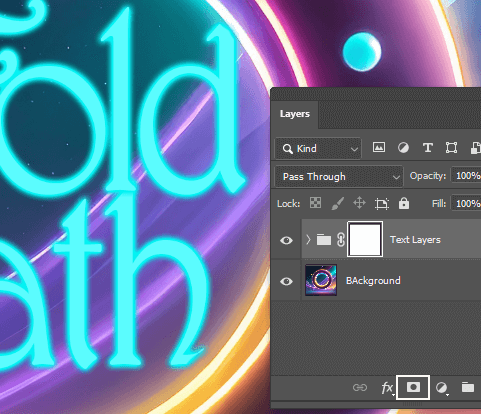
Task: Toggle Lock all padlock icon
Action: (x=404, y=203)
